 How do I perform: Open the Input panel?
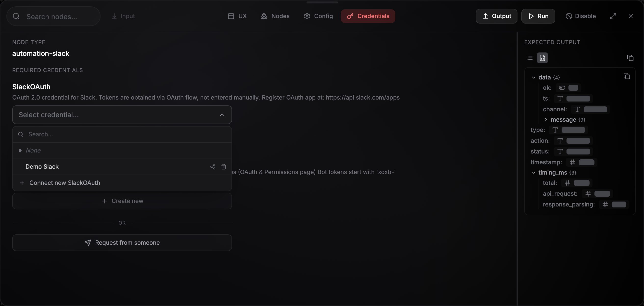click(123, 16)
